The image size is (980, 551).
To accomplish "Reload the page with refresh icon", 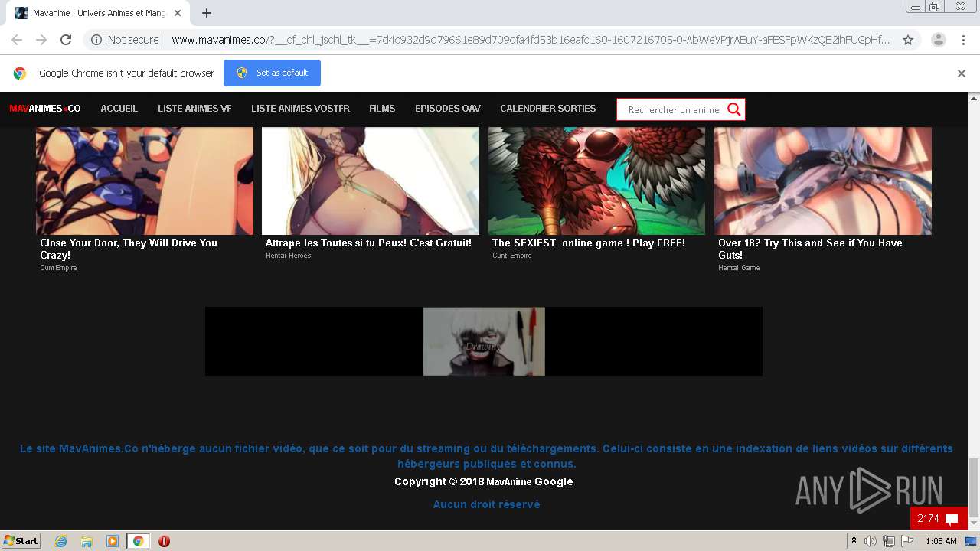I will (66, 40).
